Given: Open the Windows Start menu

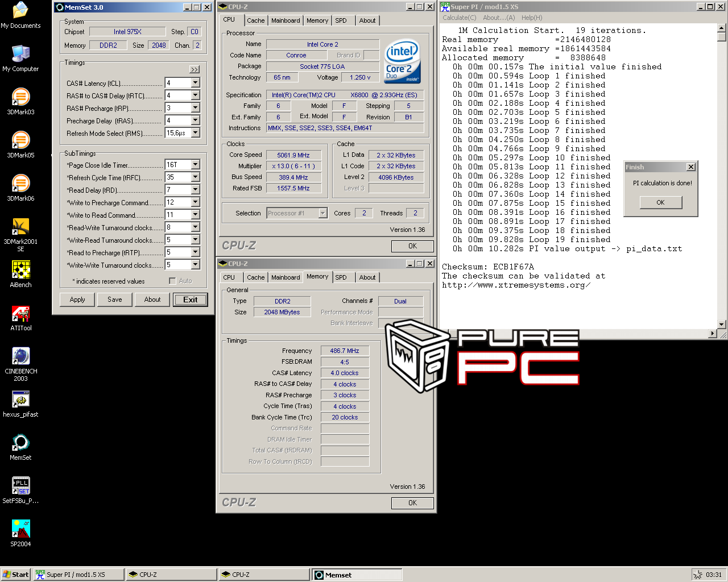Looking at the screenshot, I should pyautogui.click(x=16, y=575).
